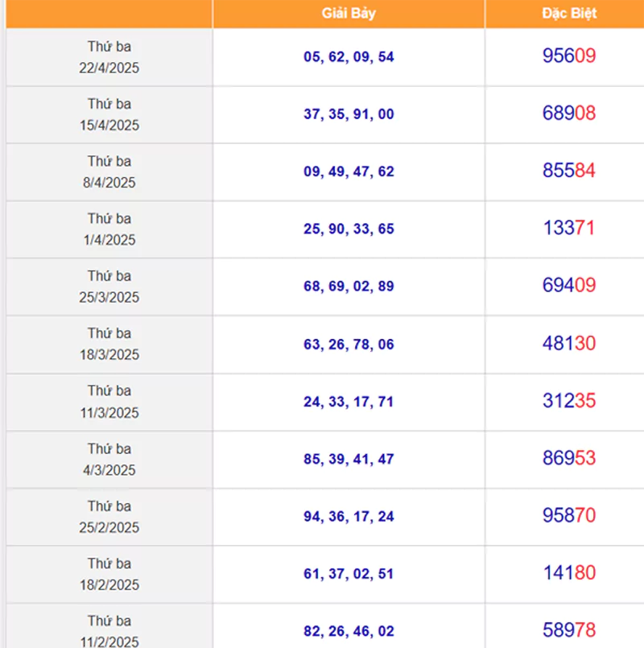The image size is (644, 648).
Task: Click special prize number 69409
Action: [x=568, y=286]
